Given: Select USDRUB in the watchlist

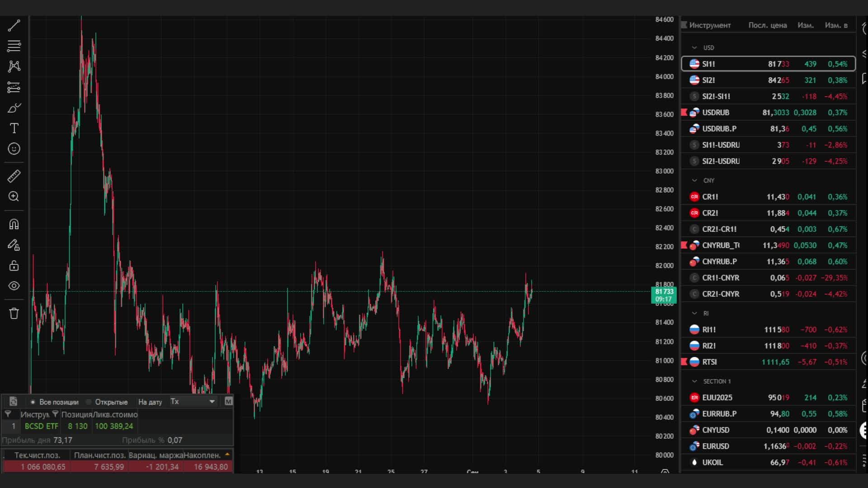Looking at the screenshot, I should (716, 113).
